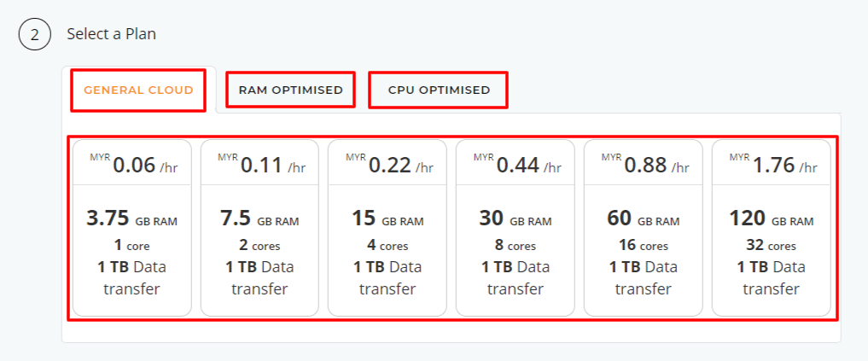The width and height of the screenshot is (868, 361).
Task: Click the 32 cores text
Action: click(x=772, y=245)
